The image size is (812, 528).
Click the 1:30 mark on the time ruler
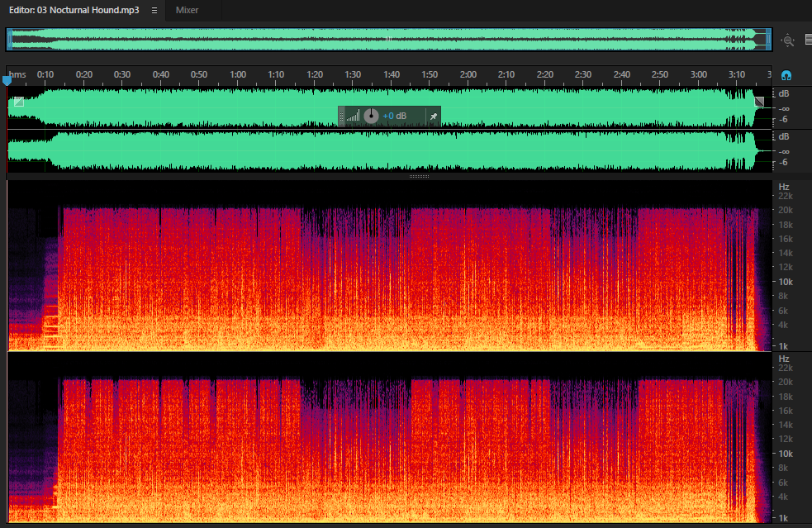(x=353, y=74)
